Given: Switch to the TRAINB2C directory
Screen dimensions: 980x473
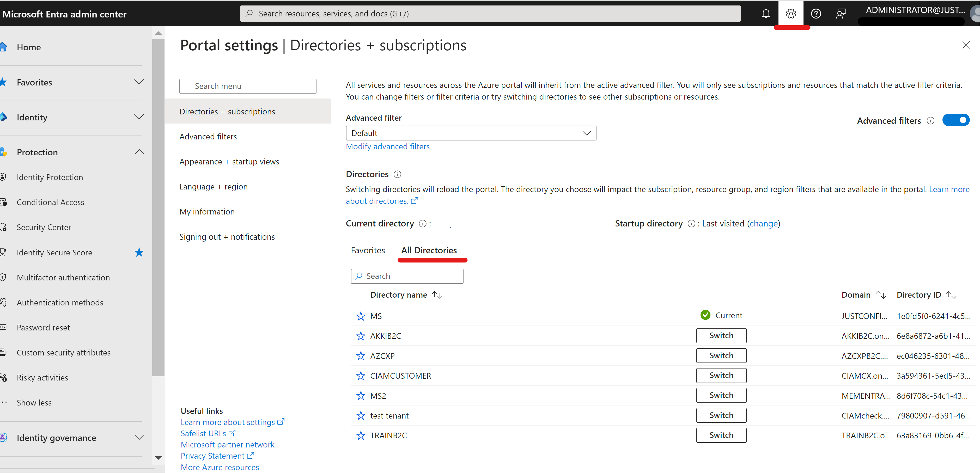Looking at the screenshot, I should (x=721, y=435).
